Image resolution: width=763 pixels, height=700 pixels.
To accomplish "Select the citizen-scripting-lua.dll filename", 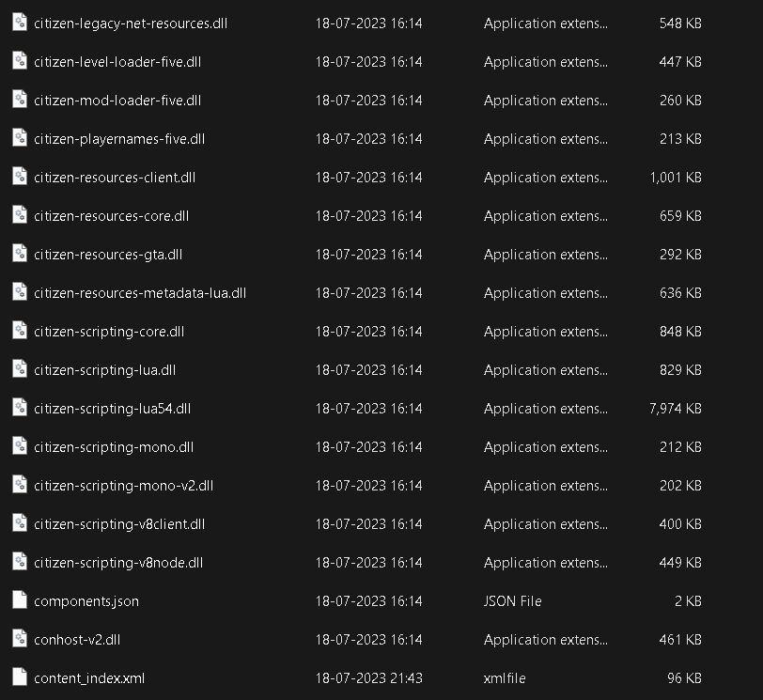I will 104,370.
